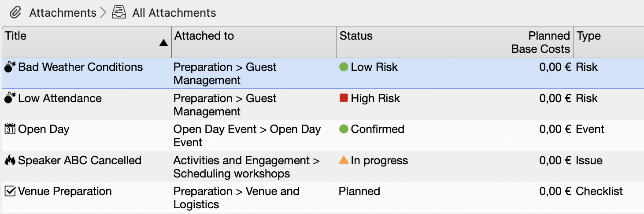The width and height of the screenshot is (644, 214).
Task: Click the orange In progress triangle
Action: pos(344,160)
